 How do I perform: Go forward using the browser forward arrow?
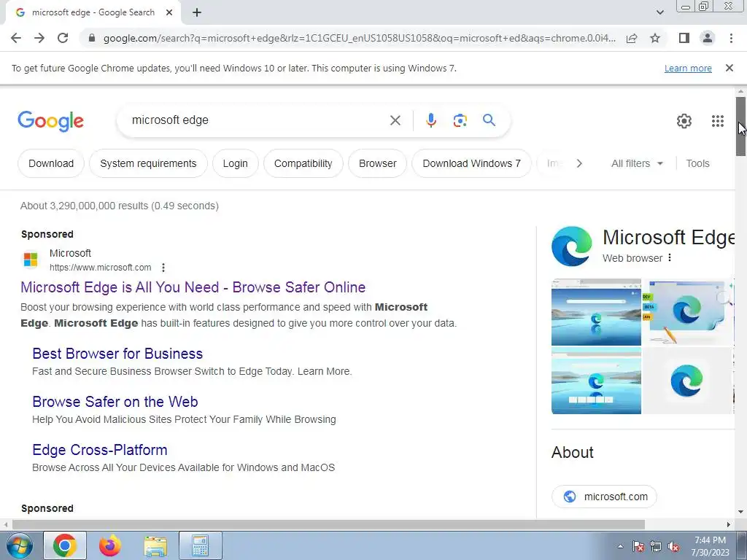(x=39, y=38)
